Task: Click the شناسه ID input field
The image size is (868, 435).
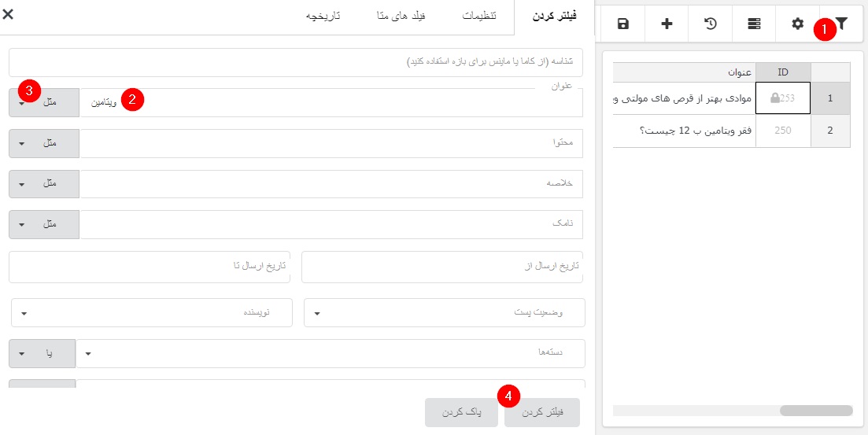Action: (x=296, y=63)
